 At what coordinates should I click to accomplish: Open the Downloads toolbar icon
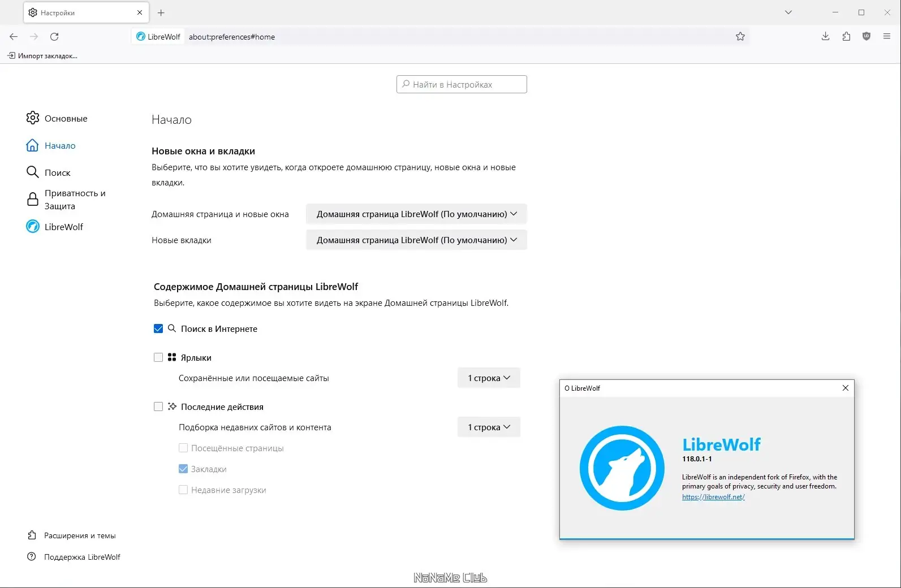click(826, 37)
